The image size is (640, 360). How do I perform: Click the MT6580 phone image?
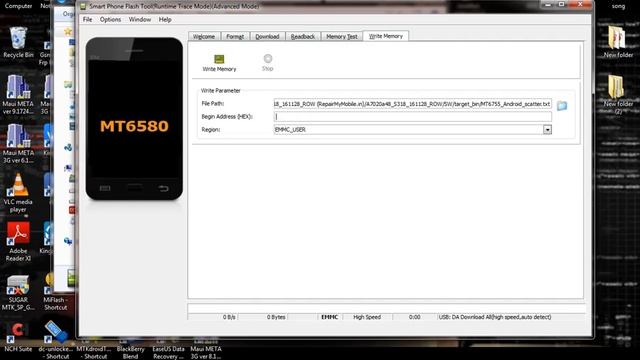[x=134, y=119]
